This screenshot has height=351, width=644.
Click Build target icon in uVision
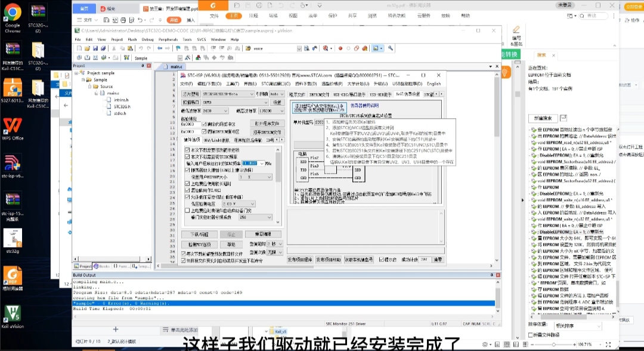(88, 58)
